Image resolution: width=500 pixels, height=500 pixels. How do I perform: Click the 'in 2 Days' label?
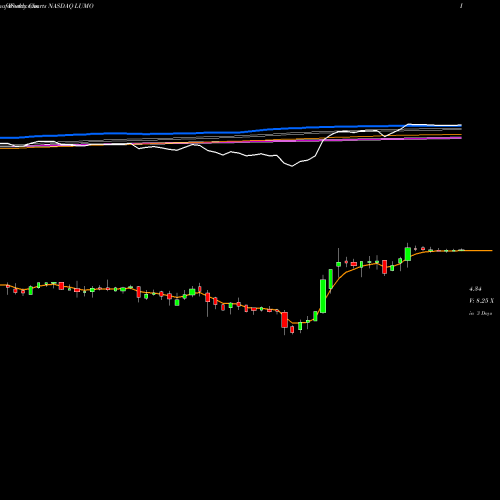480,313
